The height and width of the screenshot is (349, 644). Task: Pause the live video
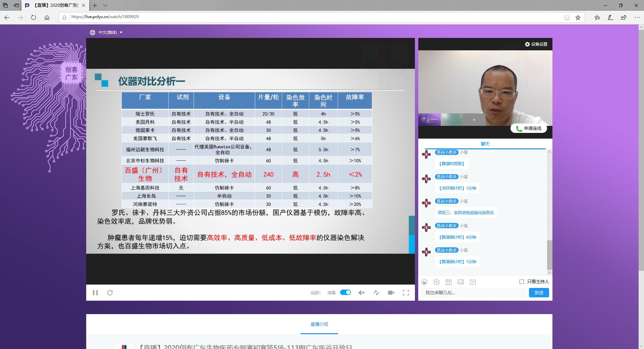(96, 293)
